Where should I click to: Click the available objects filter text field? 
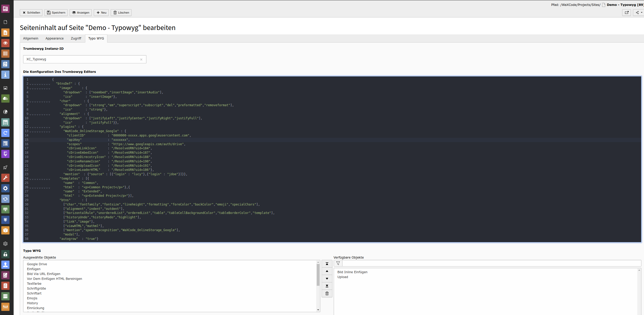(492, 263)
